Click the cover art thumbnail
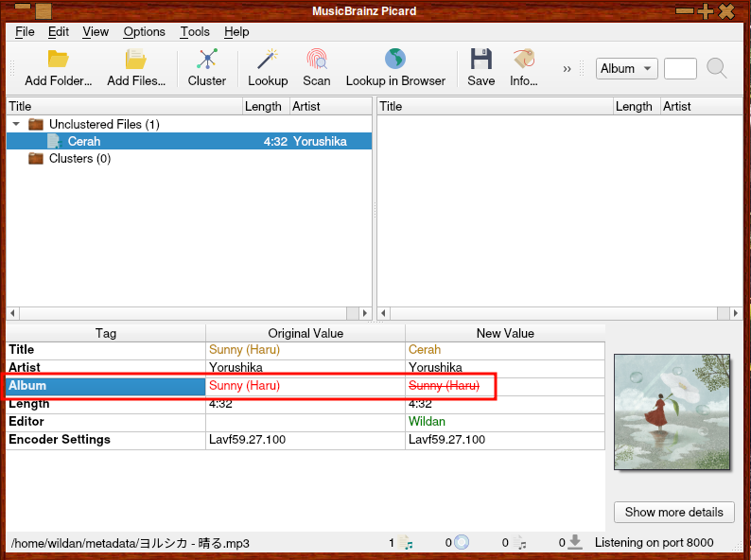This screenshot has height=560, width=751. [x=672, y=411]
